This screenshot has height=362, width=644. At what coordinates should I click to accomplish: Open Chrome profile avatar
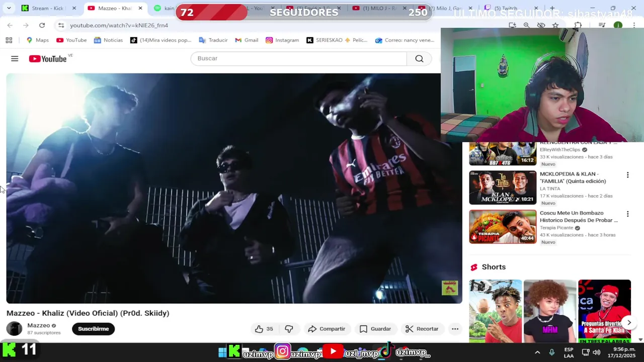coord(618,25)
